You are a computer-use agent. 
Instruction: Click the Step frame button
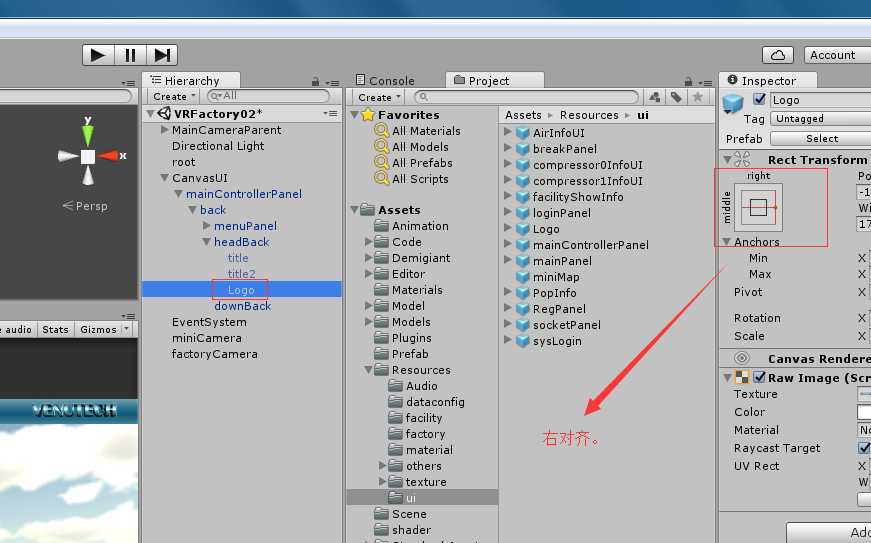point(163,55)
